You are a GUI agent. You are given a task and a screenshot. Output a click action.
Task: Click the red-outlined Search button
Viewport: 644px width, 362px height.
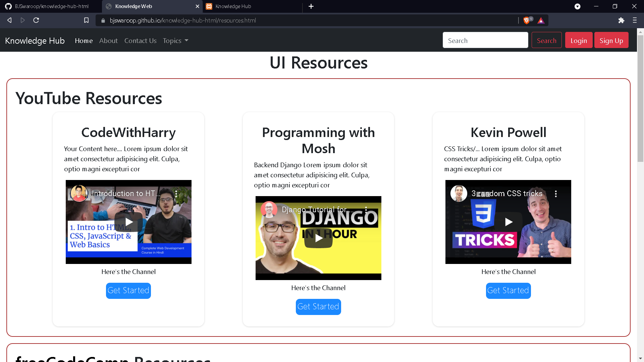(546, 40)
